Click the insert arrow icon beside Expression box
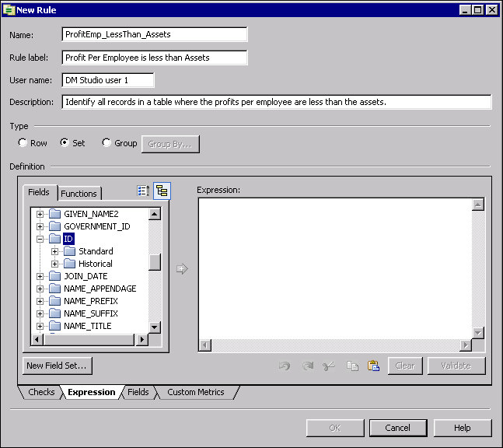 tap(183, 269)
